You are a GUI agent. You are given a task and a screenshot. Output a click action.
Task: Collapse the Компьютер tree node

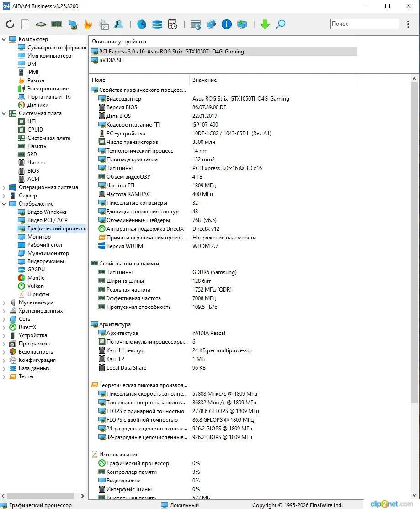(x=4, y=39)
